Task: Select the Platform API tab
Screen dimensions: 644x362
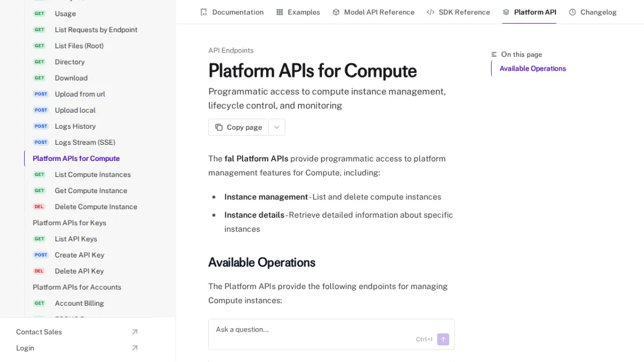Action: click(x=529, y=12)
